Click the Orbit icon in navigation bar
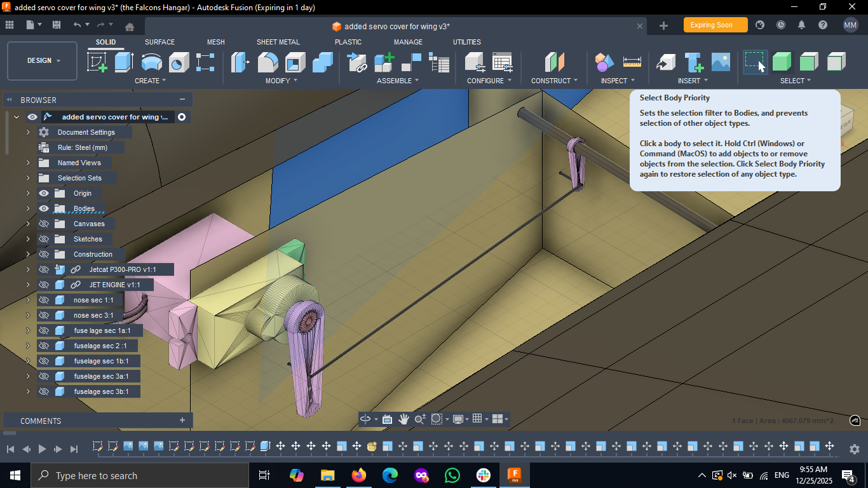 click(366, 419)
